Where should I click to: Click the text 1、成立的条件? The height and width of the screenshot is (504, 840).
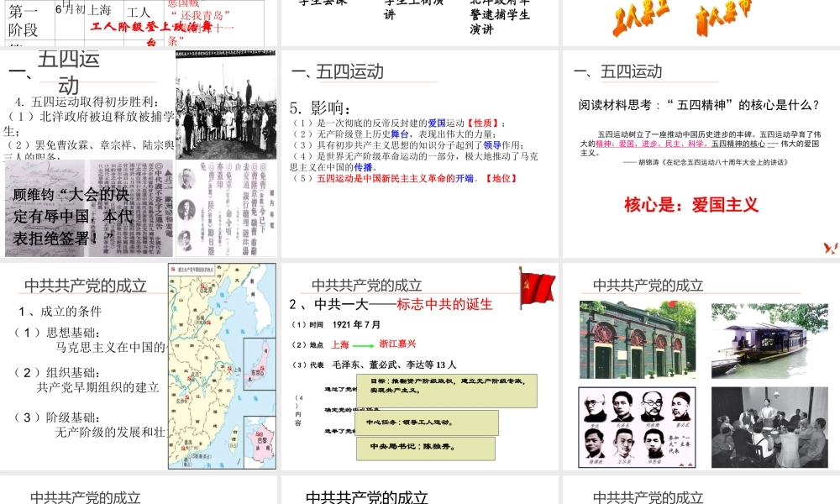click(x=60, y=312)
